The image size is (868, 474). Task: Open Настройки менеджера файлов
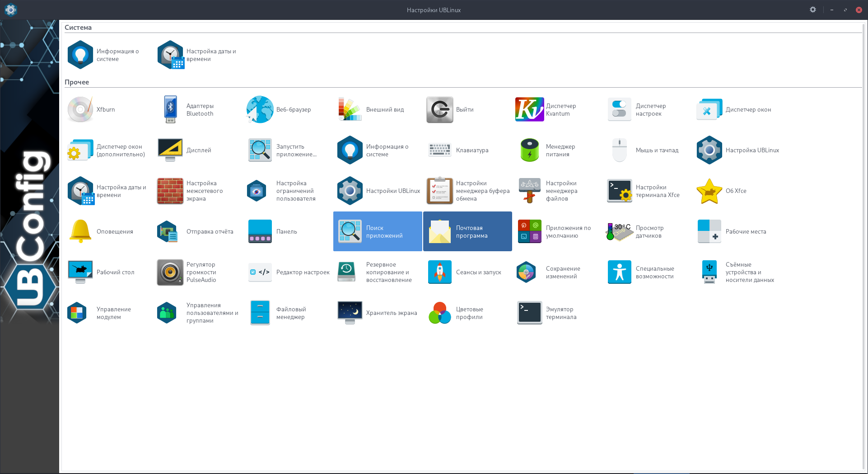[557, 191]
